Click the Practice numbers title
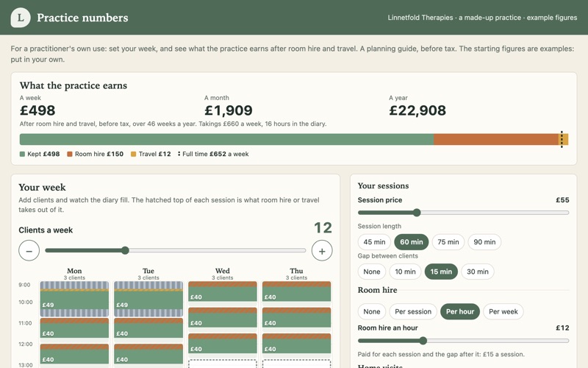The height and width of the screenshot is (368, 588). [x=82, y=18]
